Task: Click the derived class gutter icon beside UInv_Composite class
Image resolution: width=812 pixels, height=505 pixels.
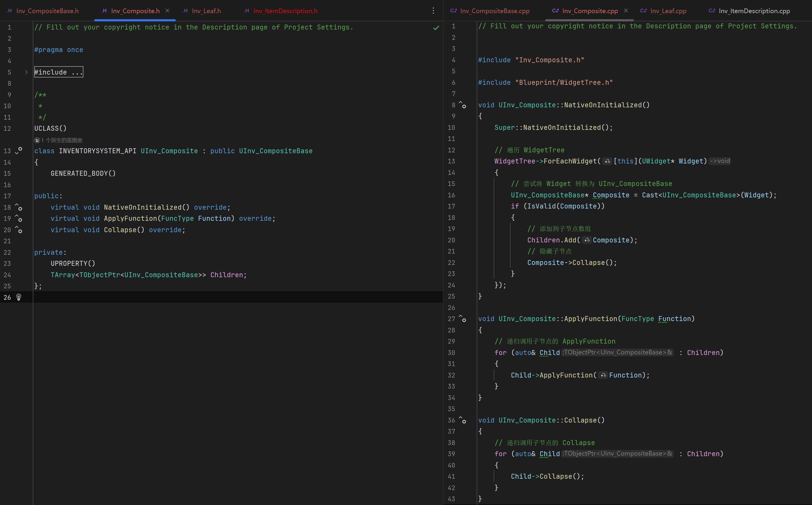Action: (19, 150)
